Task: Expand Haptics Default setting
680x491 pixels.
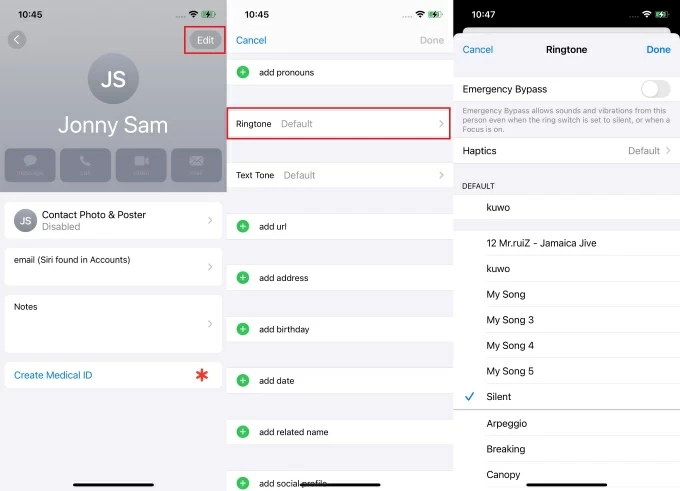Action: coord(566,151)
